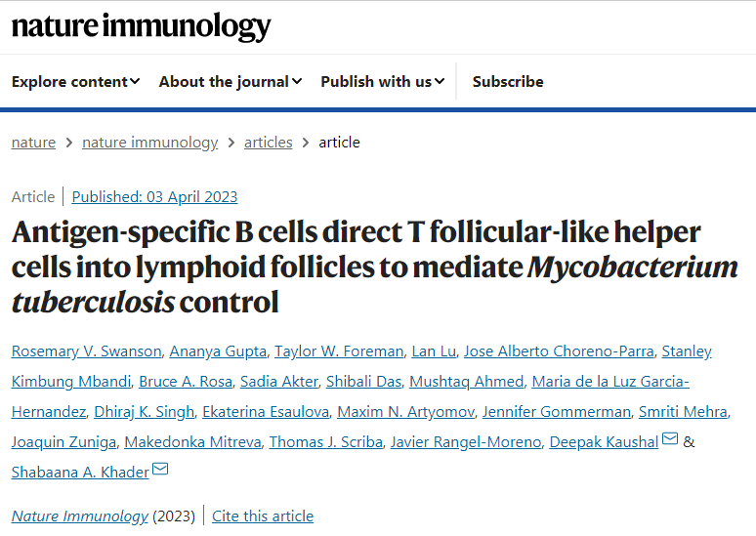Click the mail icon after Shabaana A. Khader
The height and width of the screenshot is (536, 756).
pyautogui.click(x=160, y=470)
